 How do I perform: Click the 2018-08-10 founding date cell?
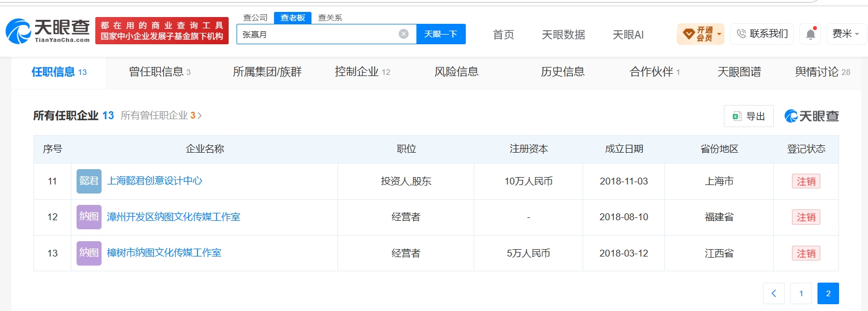[623, 217]
